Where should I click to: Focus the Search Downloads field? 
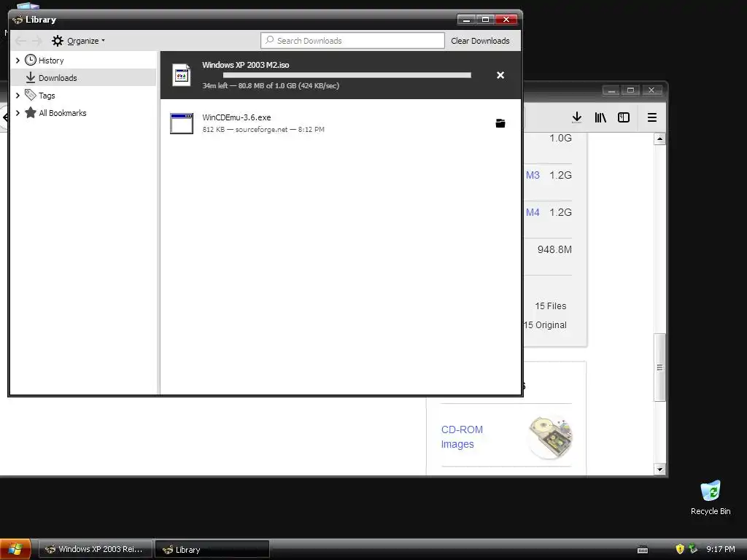(x=352, y=41)
